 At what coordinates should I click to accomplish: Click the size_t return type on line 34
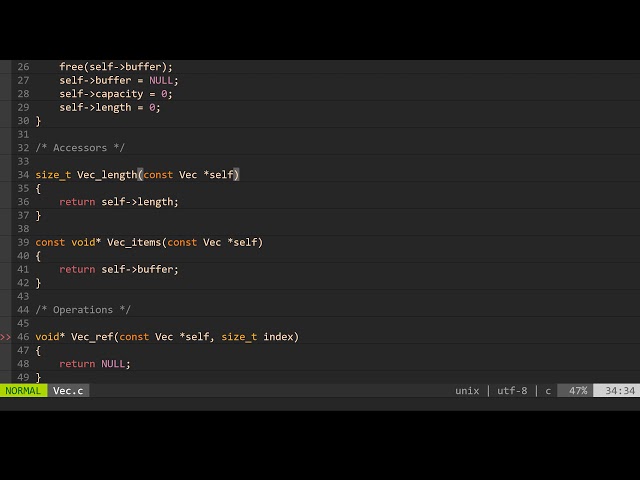point(53,175)
